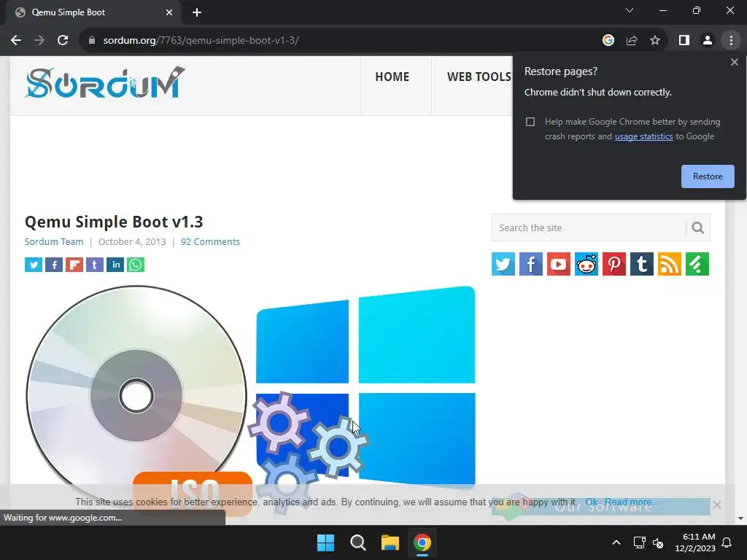
Task: Bookmark this tab with the star
Action: [655, 41]
